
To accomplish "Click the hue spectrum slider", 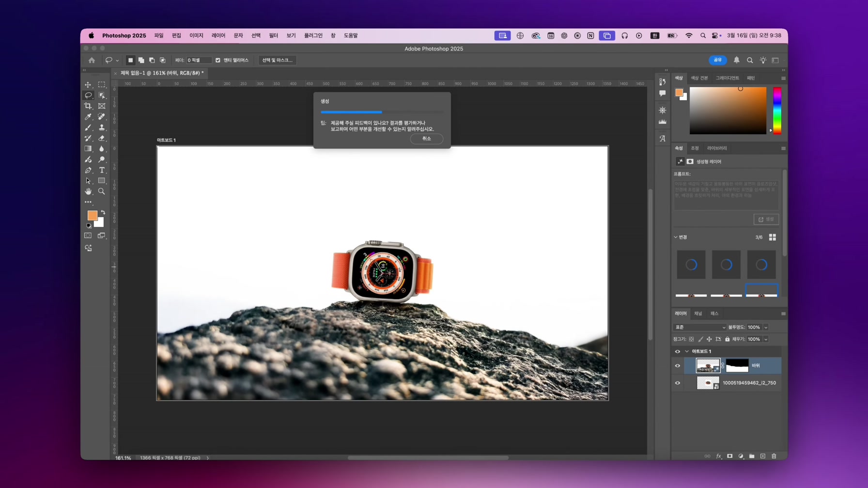I will (x=777, y=110).
